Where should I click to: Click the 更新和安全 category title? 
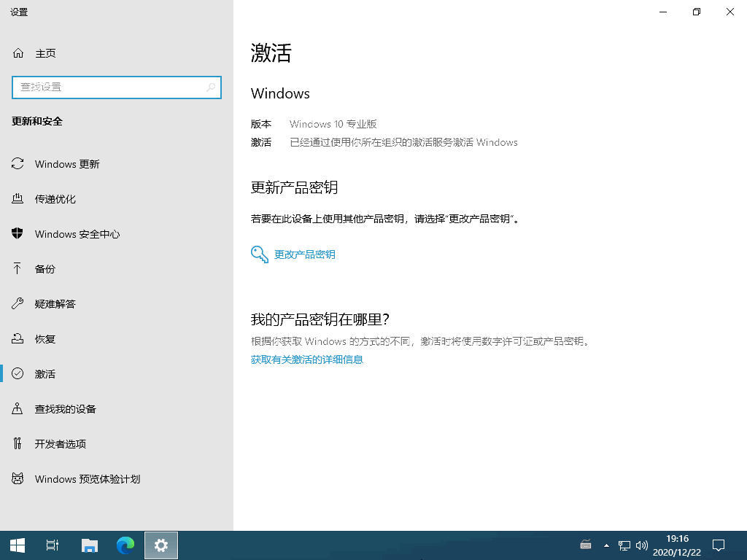point(37,122)
